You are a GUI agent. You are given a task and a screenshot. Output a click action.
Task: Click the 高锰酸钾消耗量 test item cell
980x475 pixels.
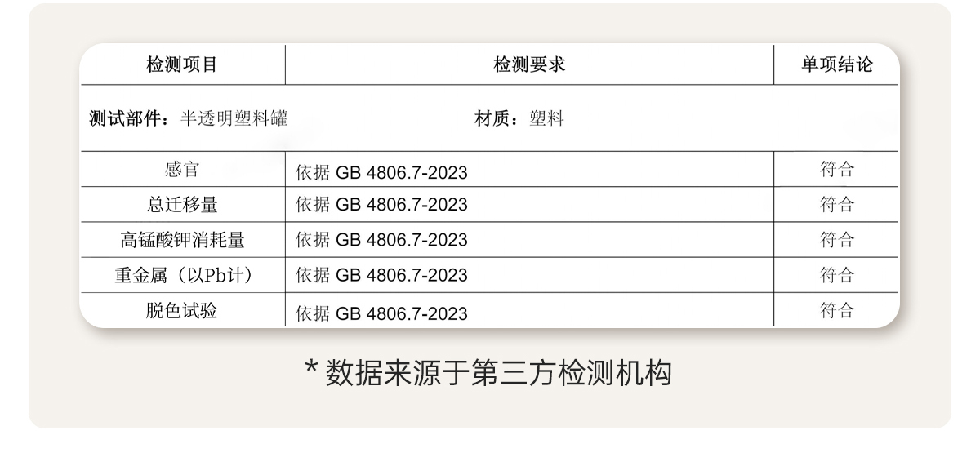[182, 240]
